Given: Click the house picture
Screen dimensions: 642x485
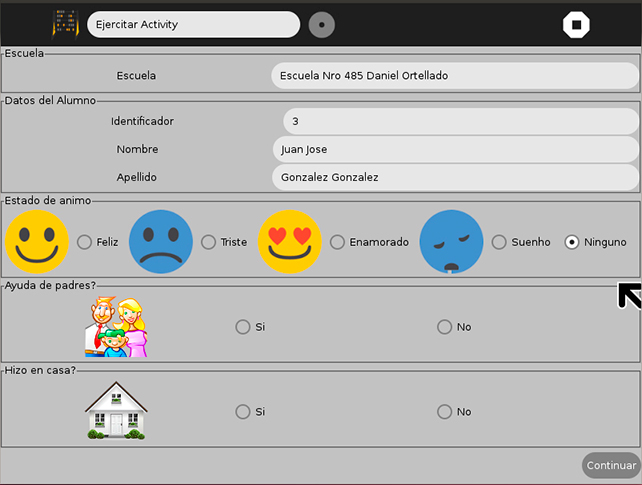Looking at the screenshot, I should pos(116,411).
